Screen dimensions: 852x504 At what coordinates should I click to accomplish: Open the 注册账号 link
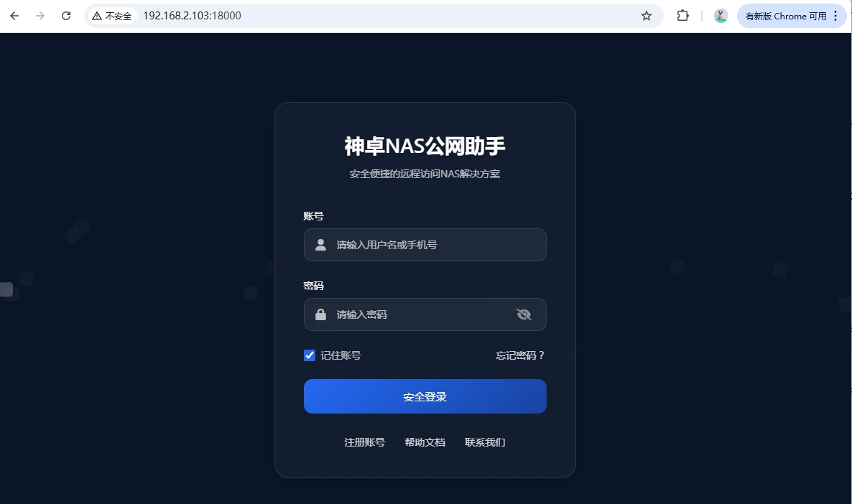365,442
